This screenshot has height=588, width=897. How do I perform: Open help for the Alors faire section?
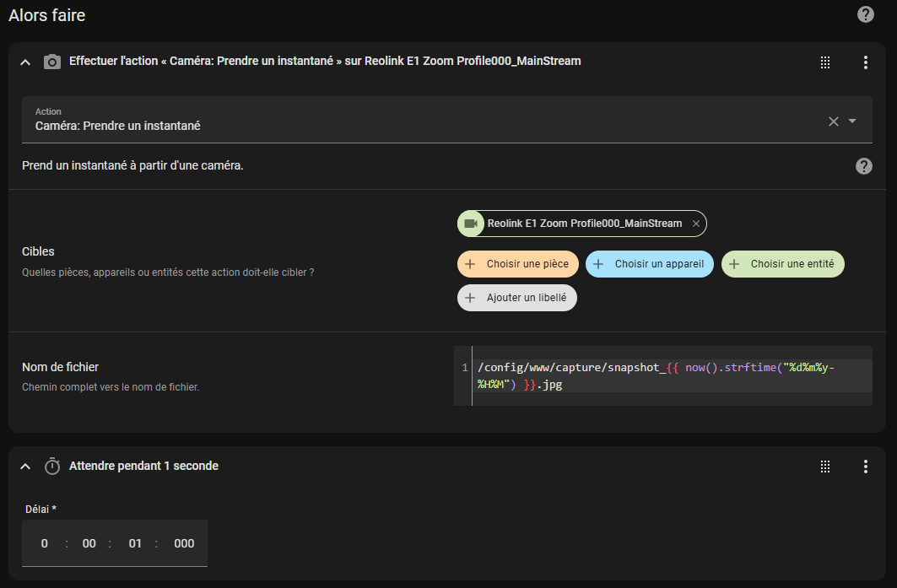click(x=865, y=14)
